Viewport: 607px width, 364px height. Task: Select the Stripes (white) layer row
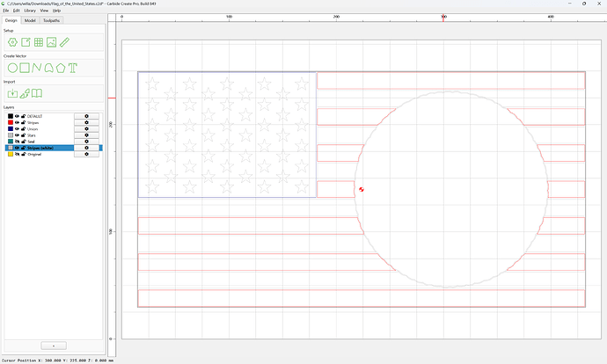coord(54,148)
